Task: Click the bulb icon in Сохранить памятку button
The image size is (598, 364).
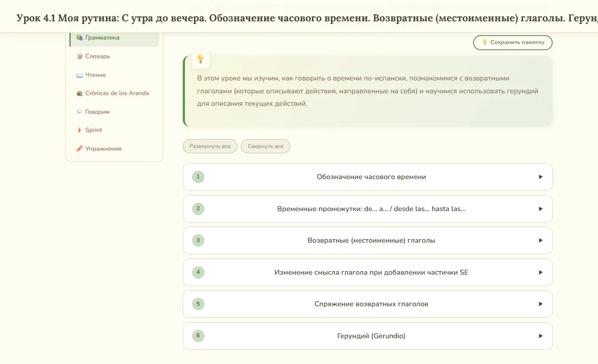Action: pos(485,42)
